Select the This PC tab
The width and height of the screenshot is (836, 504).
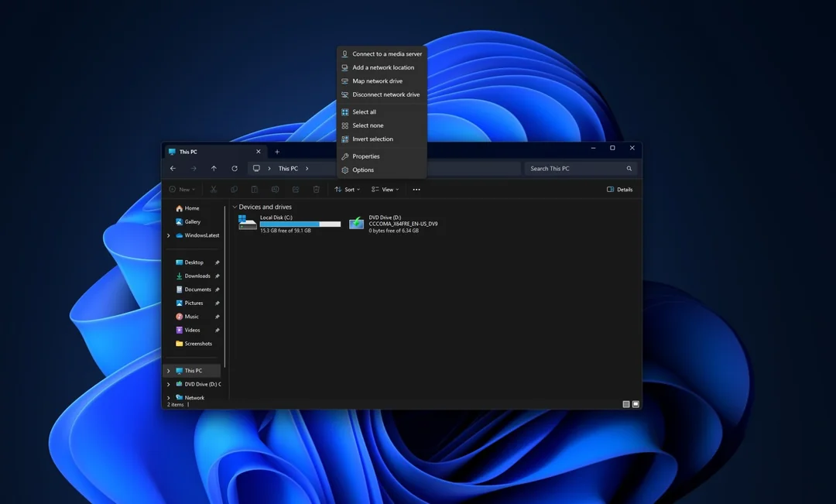215,152
